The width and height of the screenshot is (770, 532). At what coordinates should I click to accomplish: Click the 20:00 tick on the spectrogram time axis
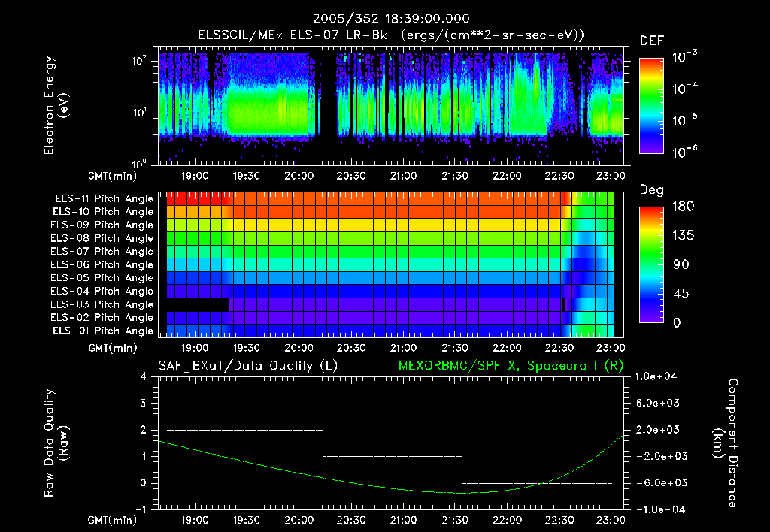pos(299,176)
